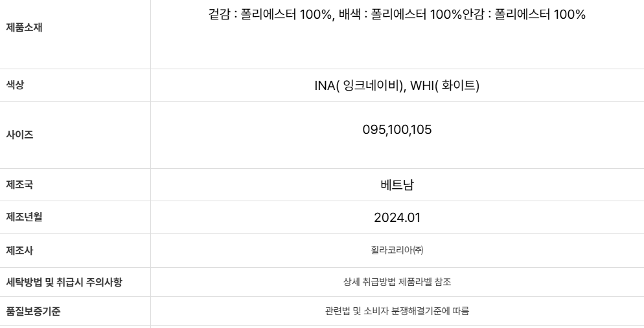Select the 휠라코리아㈜ manufacturer name
644x328 pixels.
point(397,250)
